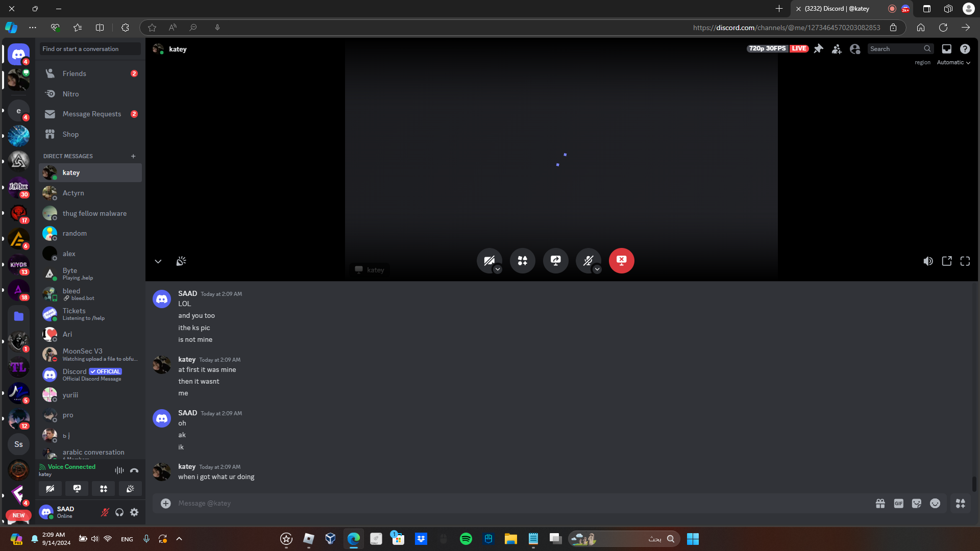Open MoonSec V3 conversation

pos(90,355)
